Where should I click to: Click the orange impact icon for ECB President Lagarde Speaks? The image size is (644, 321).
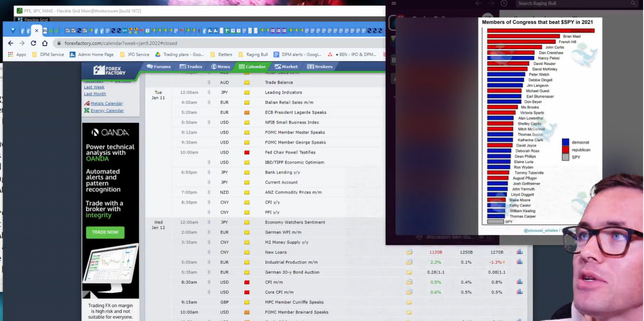(247, 113)
